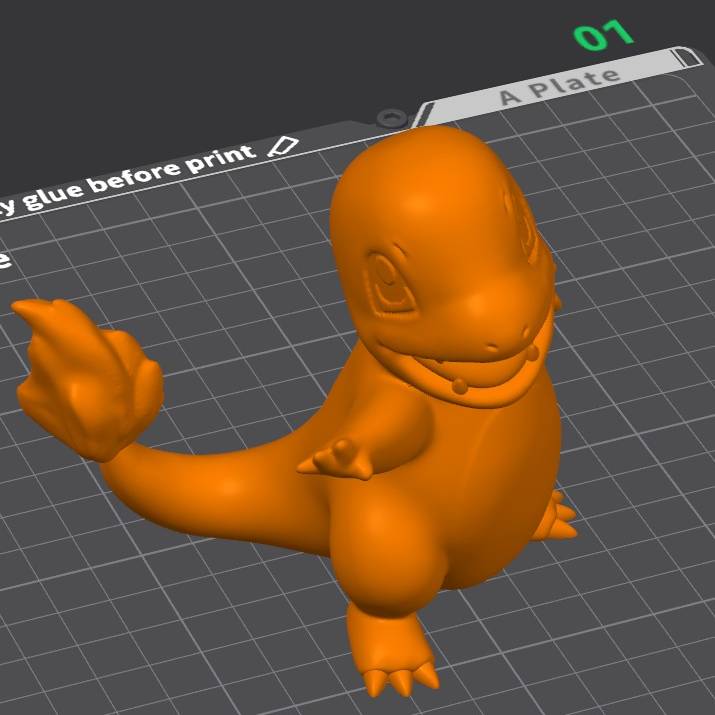This screenshot has width=715, height=715.
Task: Select the green plate number 01
Action: [604, 34]
